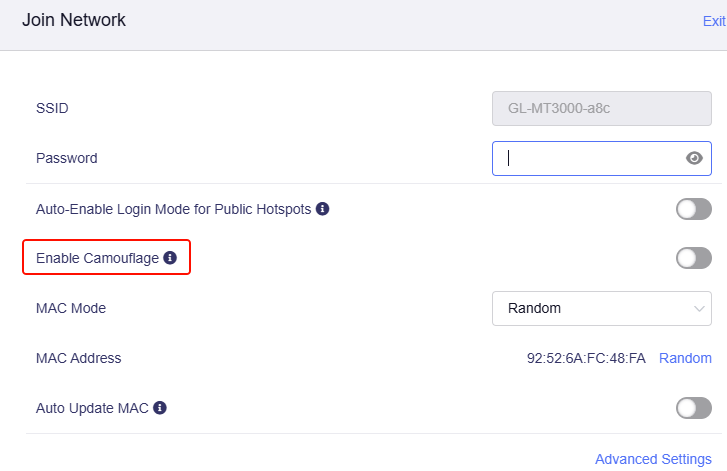
Task: Open the MAC Mode dropdown showing Random
Action: [602, 308]
